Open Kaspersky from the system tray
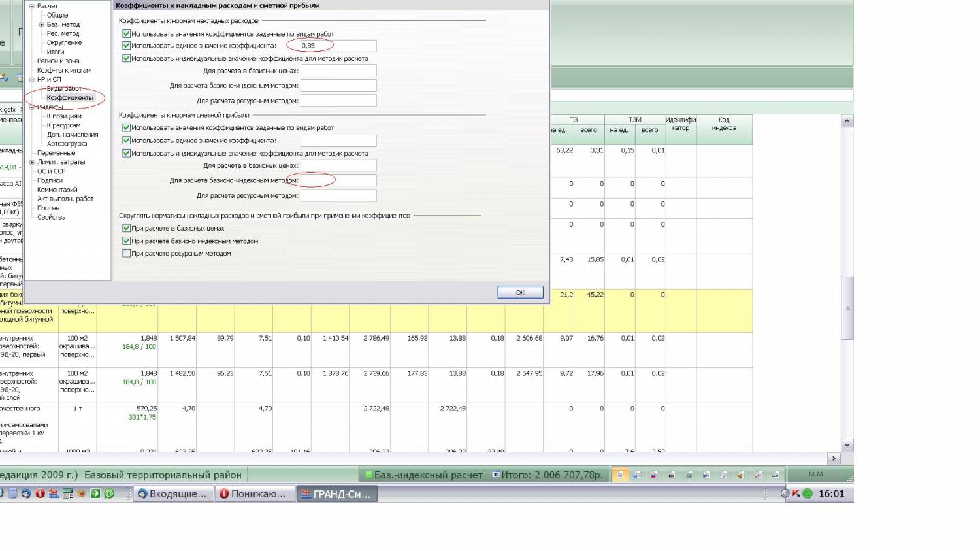980x551 pixels. pyautogui.click(x=796, y=494)
